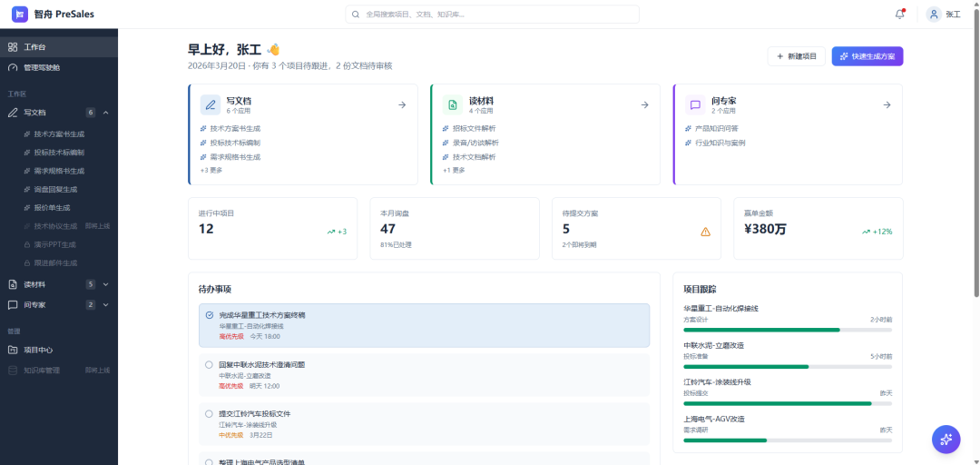The width and height of the screenshot is (980, 465).
Task: Click the 问专家 card chat icon
Action: click(695, 104)
